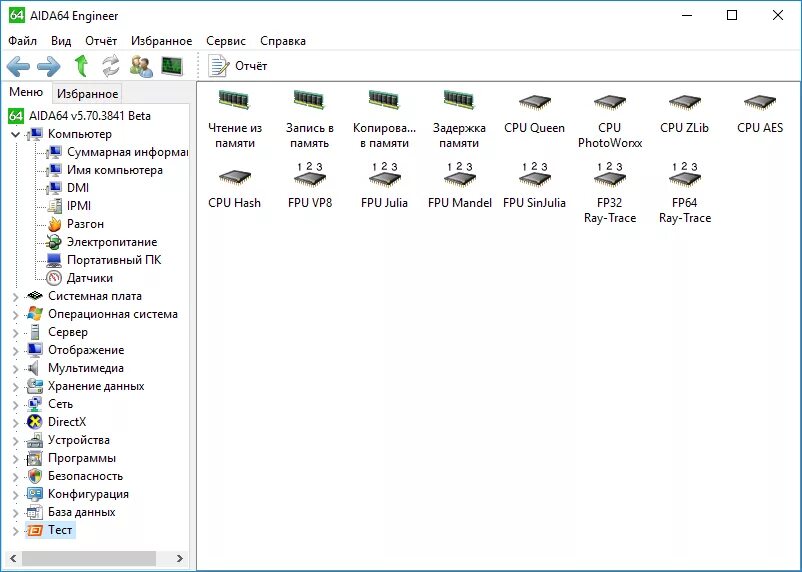Expand the Операционная система node
Image resolution: width=802 pixels, height=572 pixels.
pos(15,315)
